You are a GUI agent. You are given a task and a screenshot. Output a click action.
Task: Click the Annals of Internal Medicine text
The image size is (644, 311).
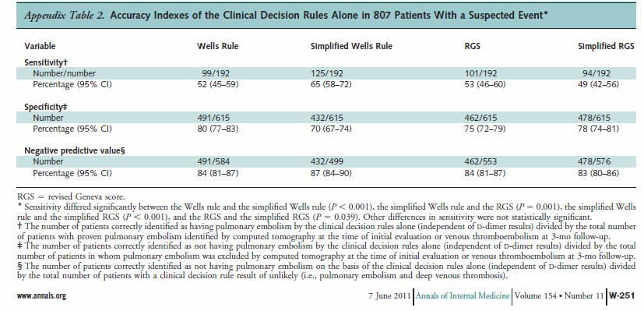coord(463,295)
